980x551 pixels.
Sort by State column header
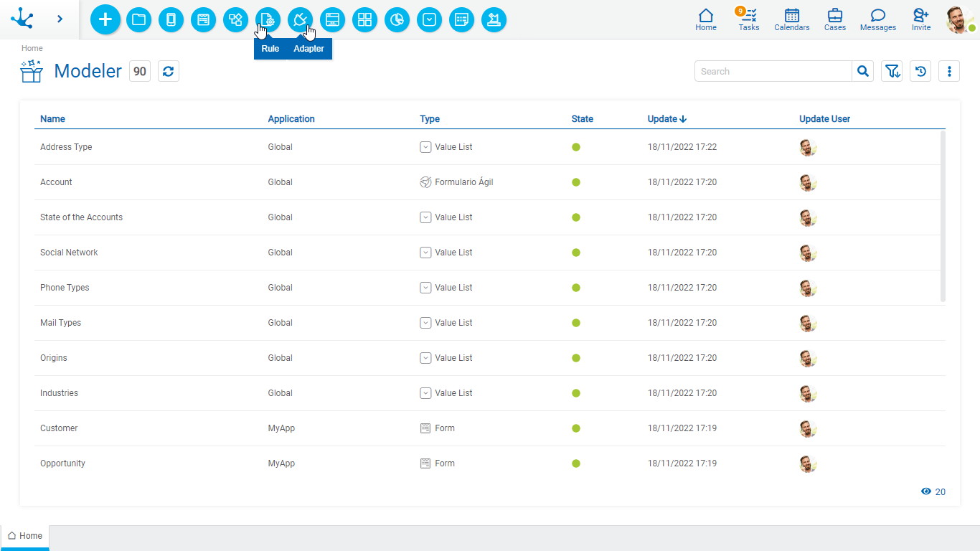coord(583,119)
